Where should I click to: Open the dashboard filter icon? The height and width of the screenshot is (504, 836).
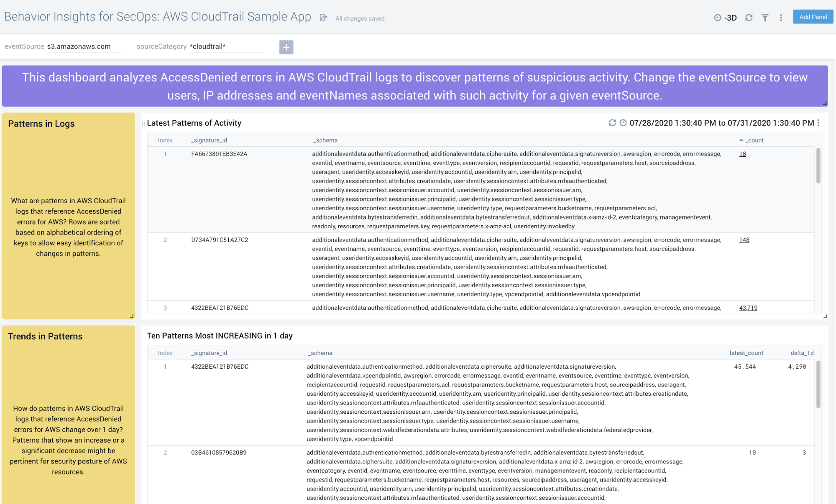click(x=765, y=18)
